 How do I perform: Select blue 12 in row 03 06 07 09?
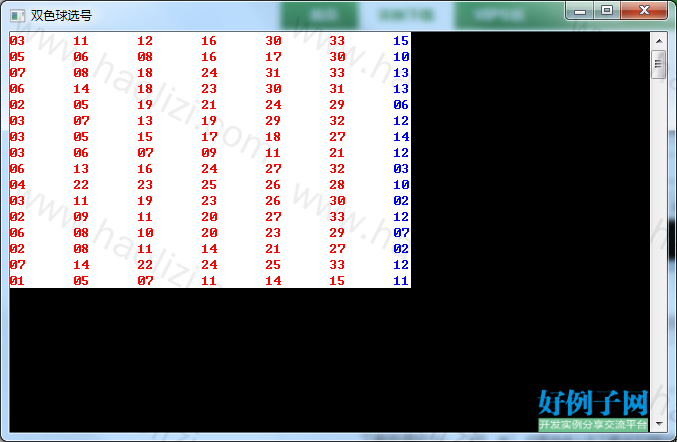pos(401,152)
